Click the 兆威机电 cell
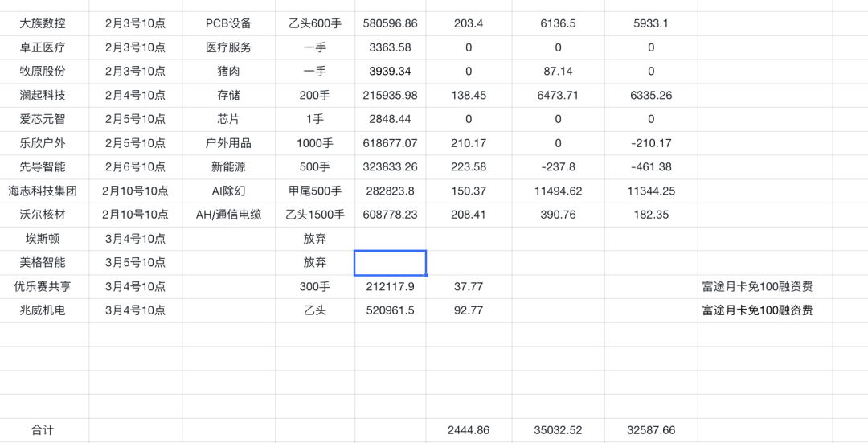 (44, 310)
